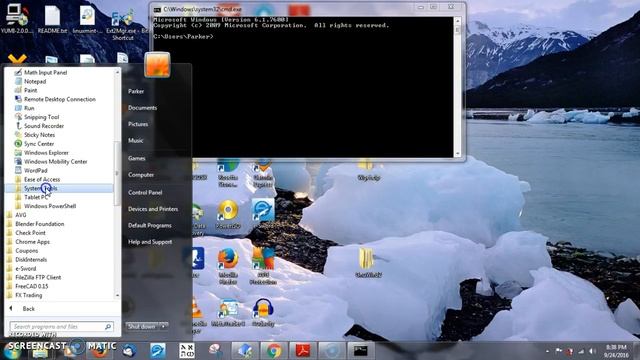This screenshot has height=360, width=640.
Task: Open Help and Support
Action: pyautogui.click(x=150, y=242)
